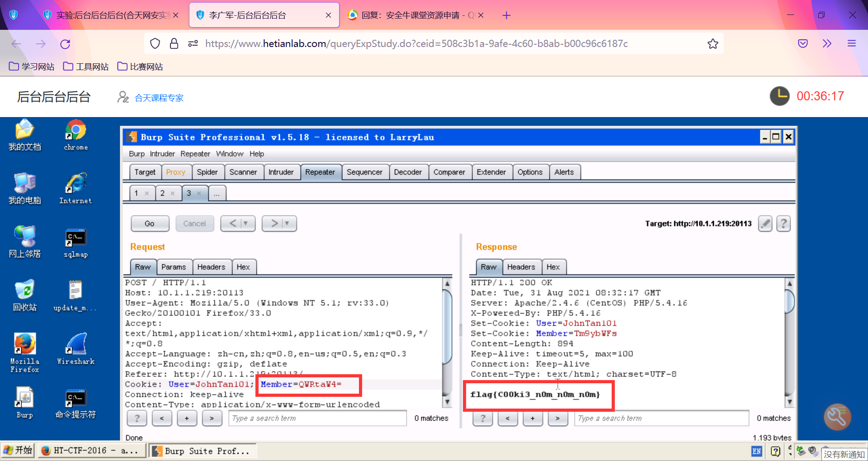Show the request Hex view

click(243, 267)
